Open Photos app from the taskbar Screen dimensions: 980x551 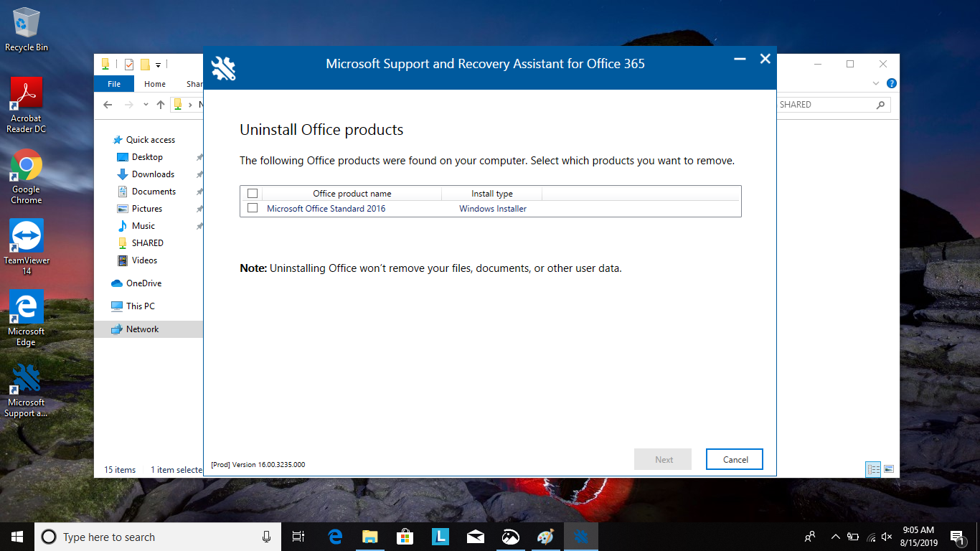pyautogui.click(x=511, y=537)
